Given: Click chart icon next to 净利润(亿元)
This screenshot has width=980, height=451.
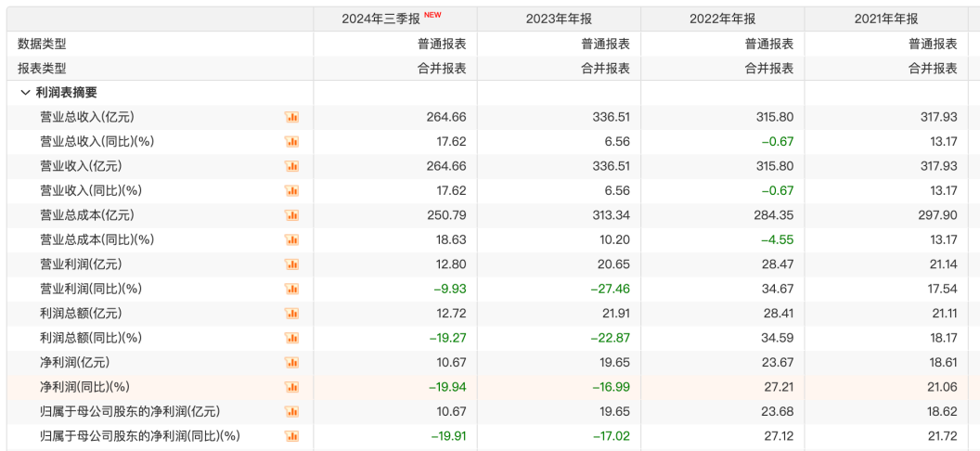Looking at the screenshot, I should click(x=291, y=363).
